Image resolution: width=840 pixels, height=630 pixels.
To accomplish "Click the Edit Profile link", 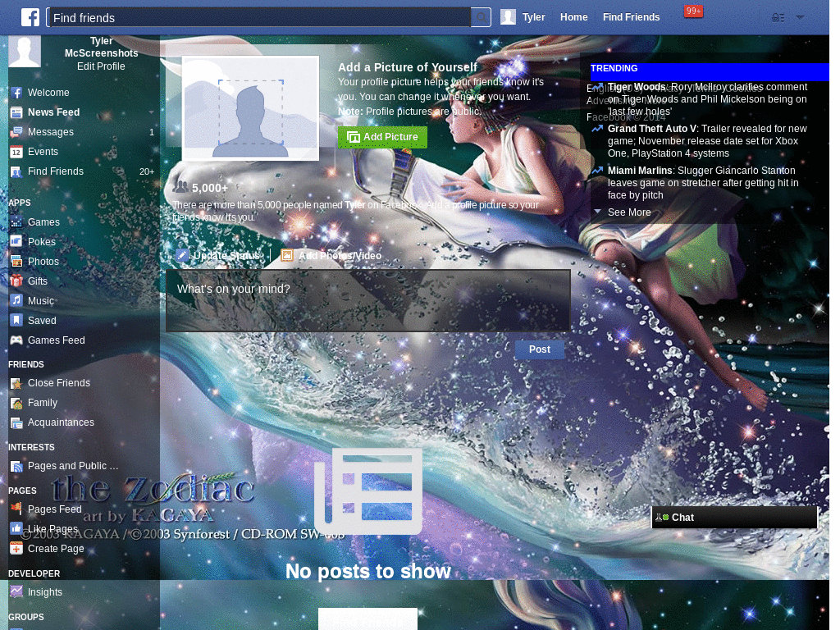I will (101, 66).
